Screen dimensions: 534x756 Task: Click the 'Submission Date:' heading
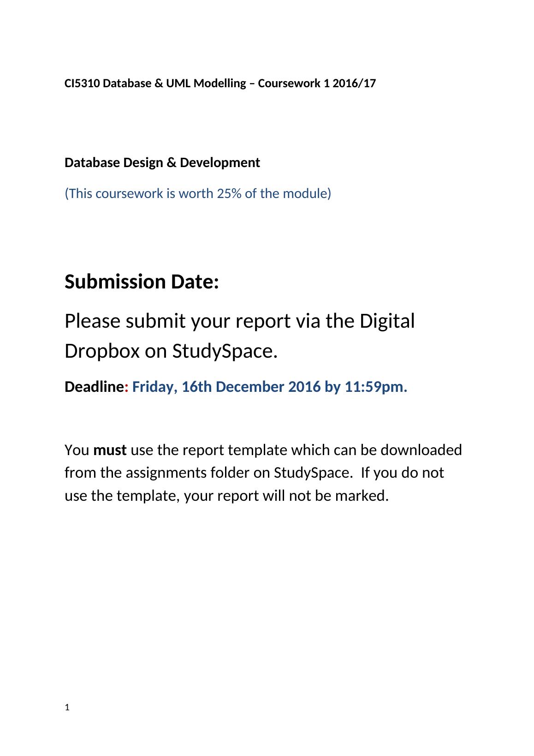pyautogui.click(x=142, y=282)
